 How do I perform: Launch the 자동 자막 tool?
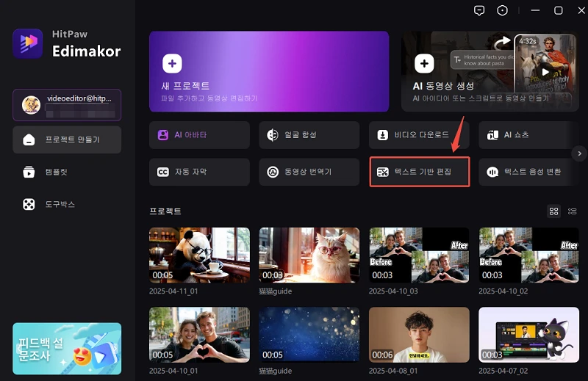tap(199, 172)
